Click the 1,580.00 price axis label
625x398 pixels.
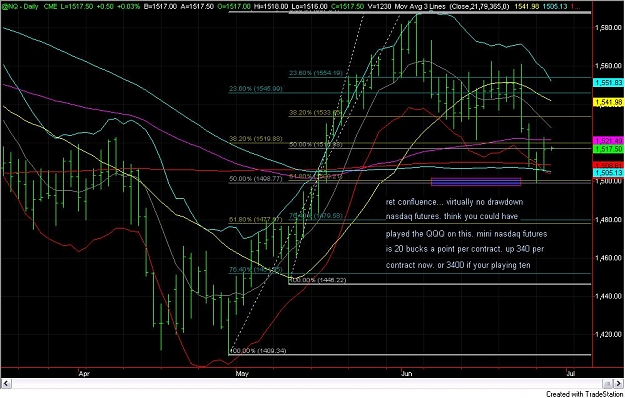pos(608,28)
